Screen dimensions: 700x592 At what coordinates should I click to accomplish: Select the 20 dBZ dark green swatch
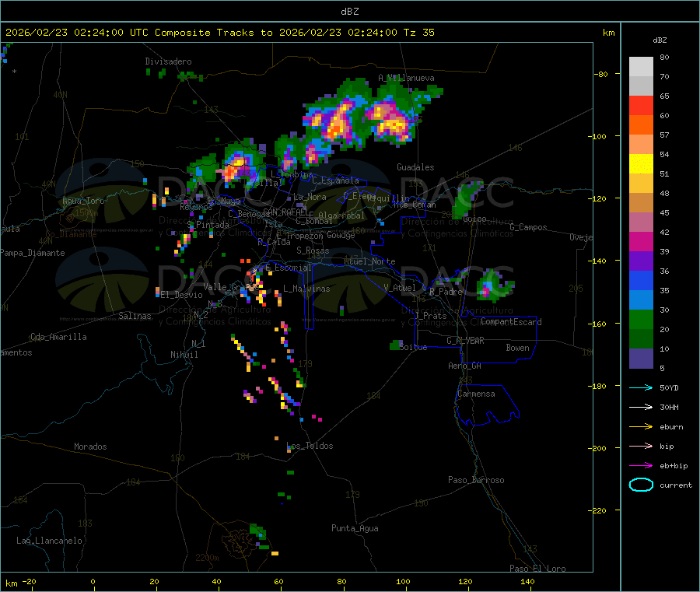point(641,339)
